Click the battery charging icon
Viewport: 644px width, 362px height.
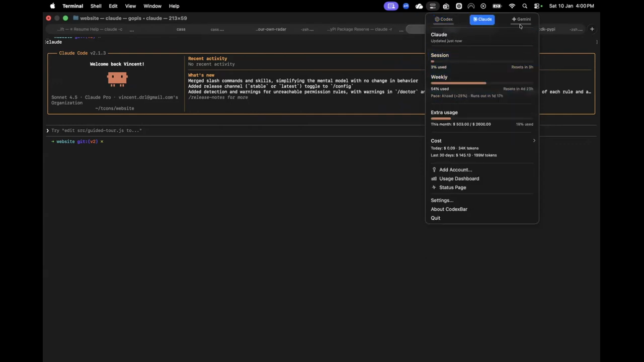click(497, 6)
